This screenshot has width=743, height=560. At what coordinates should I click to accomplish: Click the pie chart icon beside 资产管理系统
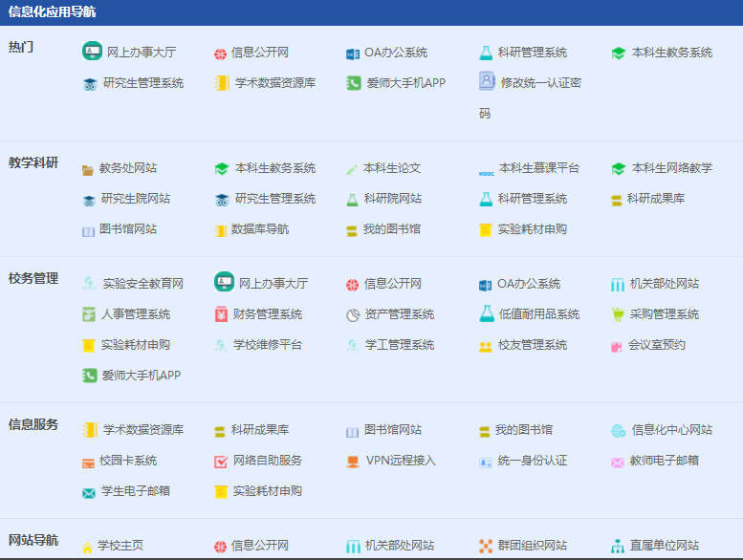pyautogui.click(x=353, y=315)
